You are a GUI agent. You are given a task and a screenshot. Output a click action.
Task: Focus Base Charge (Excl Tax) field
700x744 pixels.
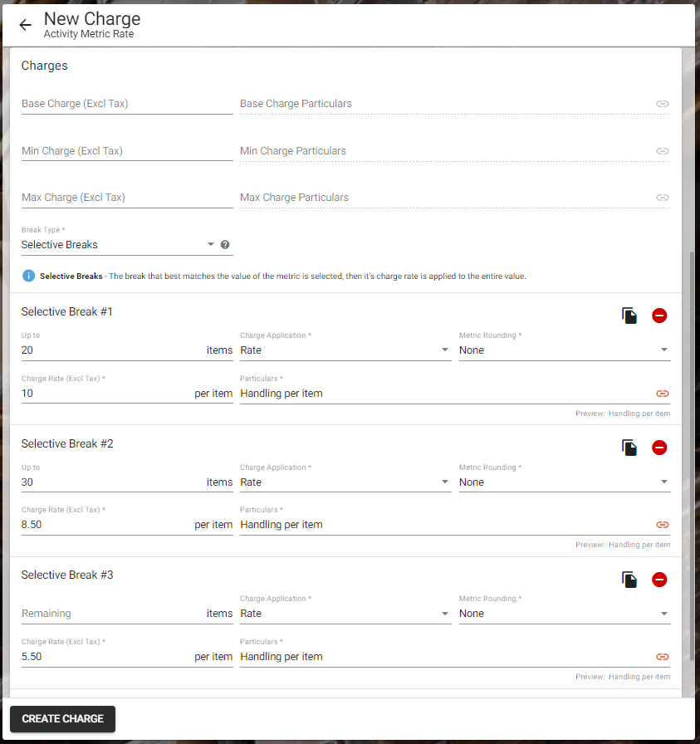[127, 104]
